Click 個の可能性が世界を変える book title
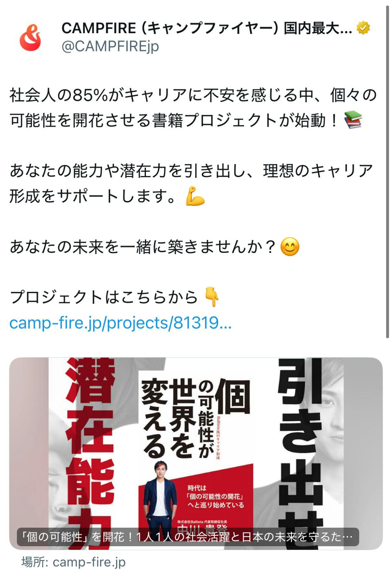 tap(195, 420)
